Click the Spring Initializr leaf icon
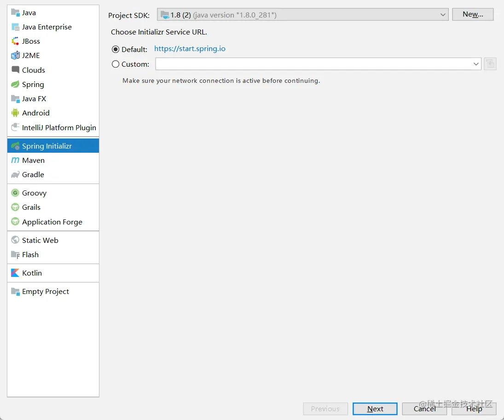504x420 pixels. coord(15,146)
